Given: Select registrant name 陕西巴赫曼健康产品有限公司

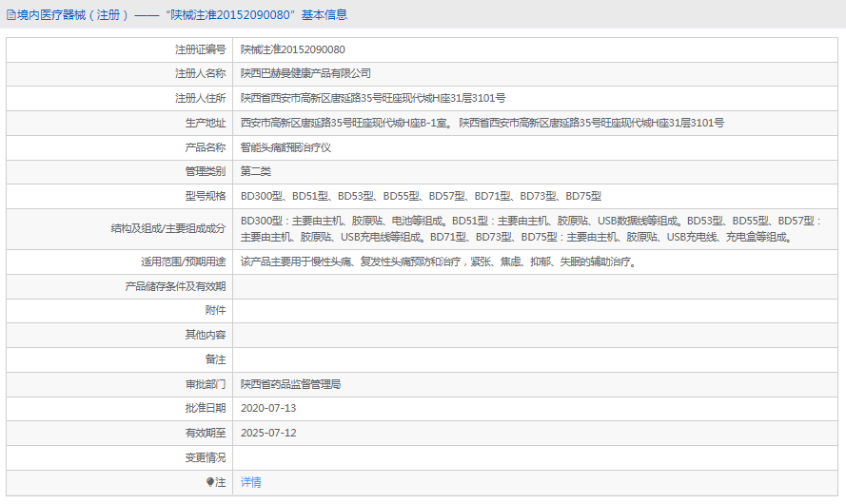Looking at the screenshot, I should [305, 73].
